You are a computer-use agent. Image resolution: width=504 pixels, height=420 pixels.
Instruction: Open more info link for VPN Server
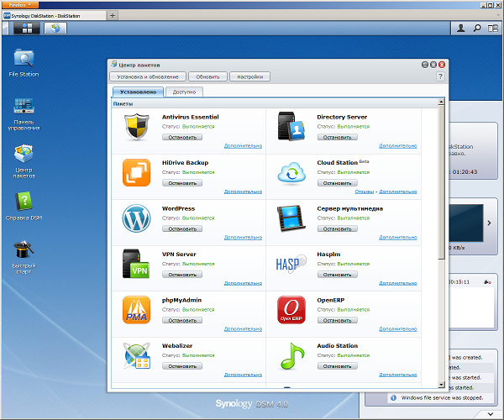coord(243,283)
